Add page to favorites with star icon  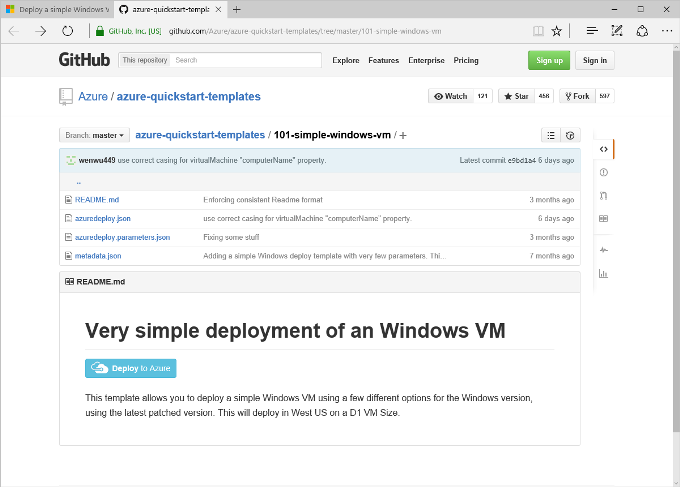[556, 31]
